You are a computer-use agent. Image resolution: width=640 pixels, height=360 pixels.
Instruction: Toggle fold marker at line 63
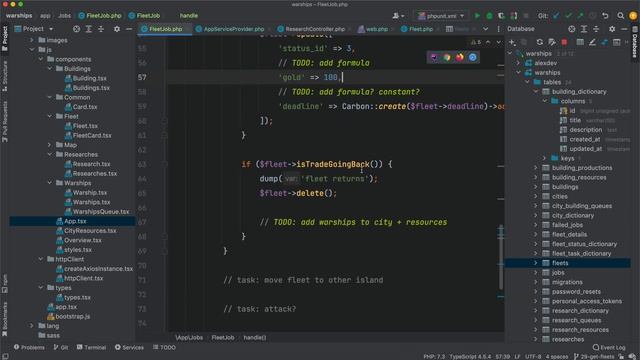coord(164,164)
